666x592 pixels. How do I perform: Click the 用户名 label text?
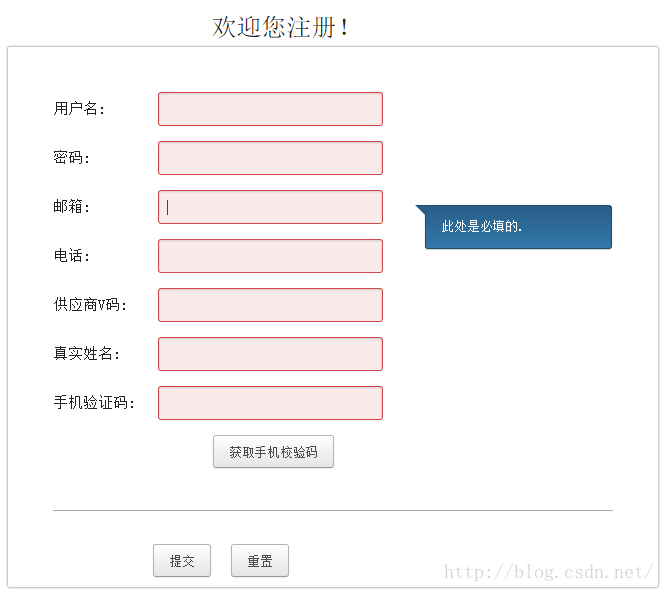(x=79, y=109)
